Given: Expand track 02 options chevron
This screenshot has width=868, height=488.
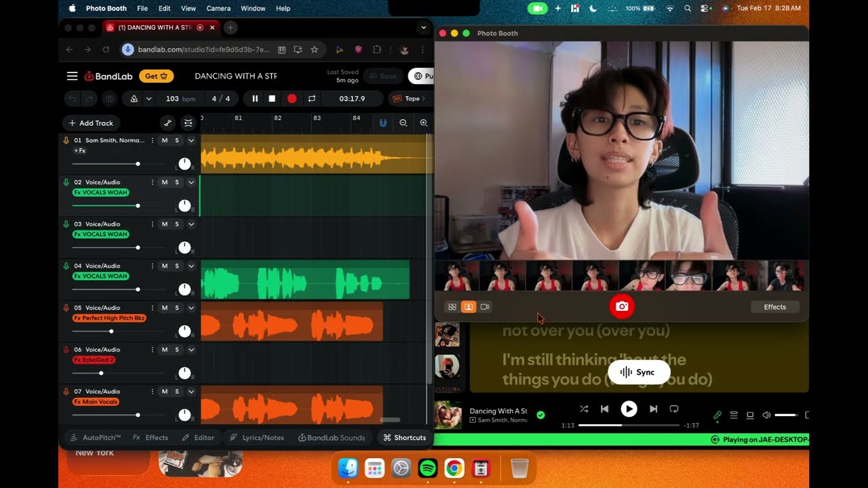Looking at the screenshot, I should [191, 182].
